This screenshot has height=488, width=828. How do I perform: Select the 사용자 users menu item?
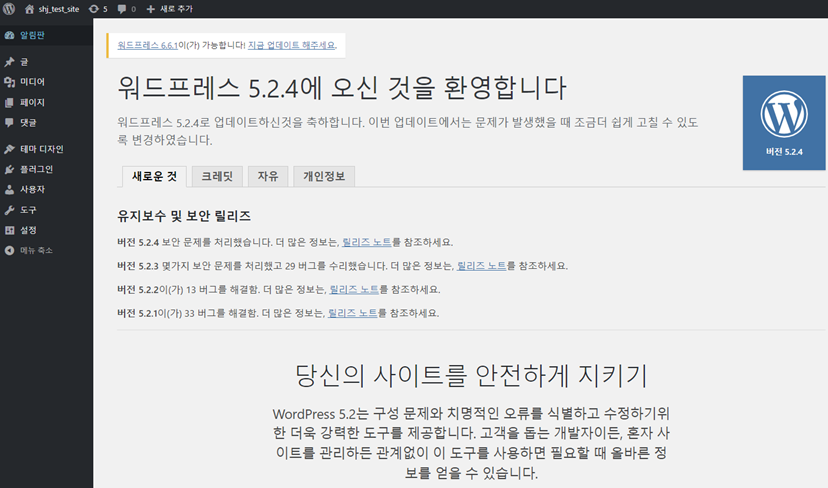(32, 189)
